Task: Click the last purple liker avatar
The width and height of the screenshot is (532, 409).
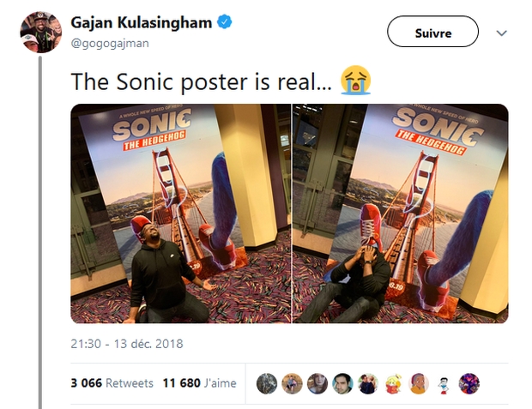Action: [469, 383]
